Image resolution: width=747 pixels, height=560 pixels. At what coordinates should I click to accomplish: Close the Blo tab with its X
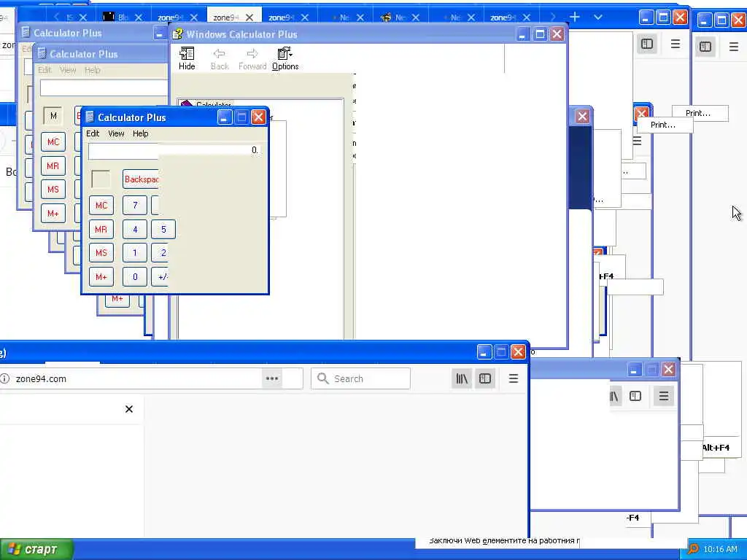pyautogui.click(x=138, y=17)
